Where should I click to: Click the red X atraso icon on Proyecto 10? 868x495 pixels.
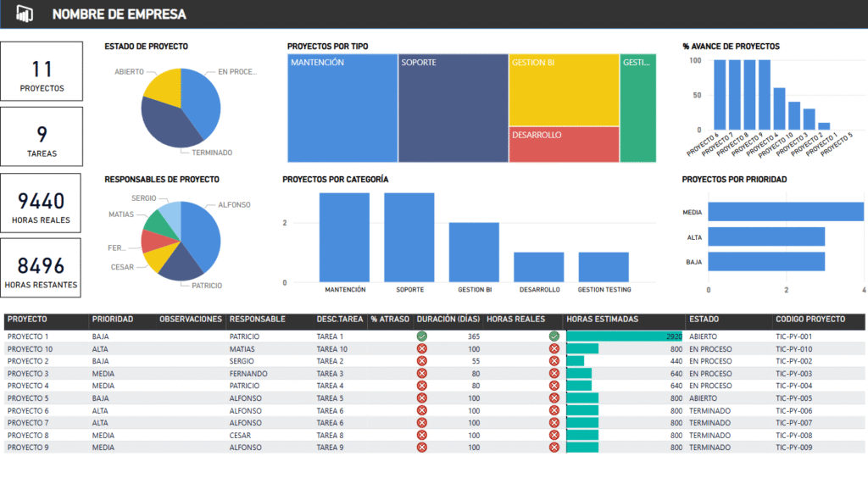coord(420,348)
